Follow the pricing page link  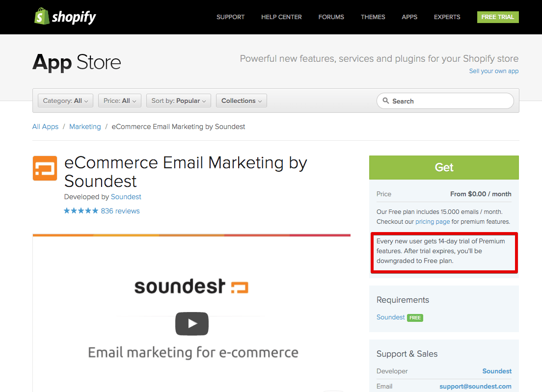[433, 221]
